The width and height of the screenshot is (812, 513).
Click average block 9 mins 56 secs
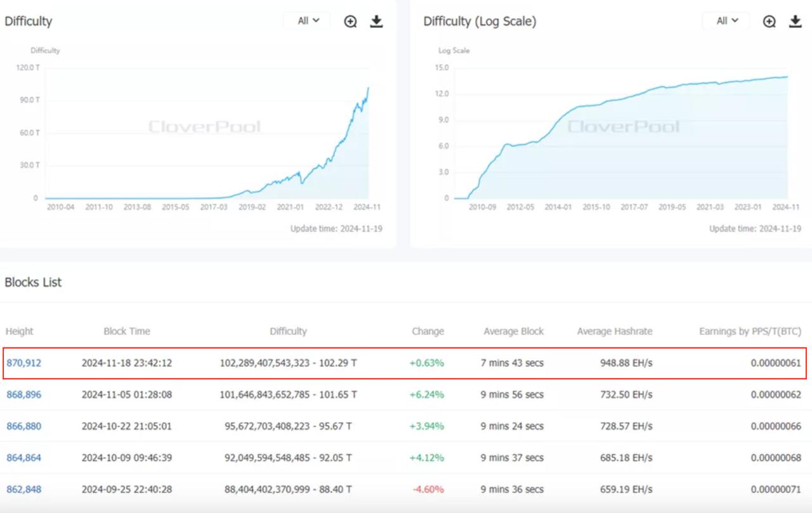pos(513,394)
